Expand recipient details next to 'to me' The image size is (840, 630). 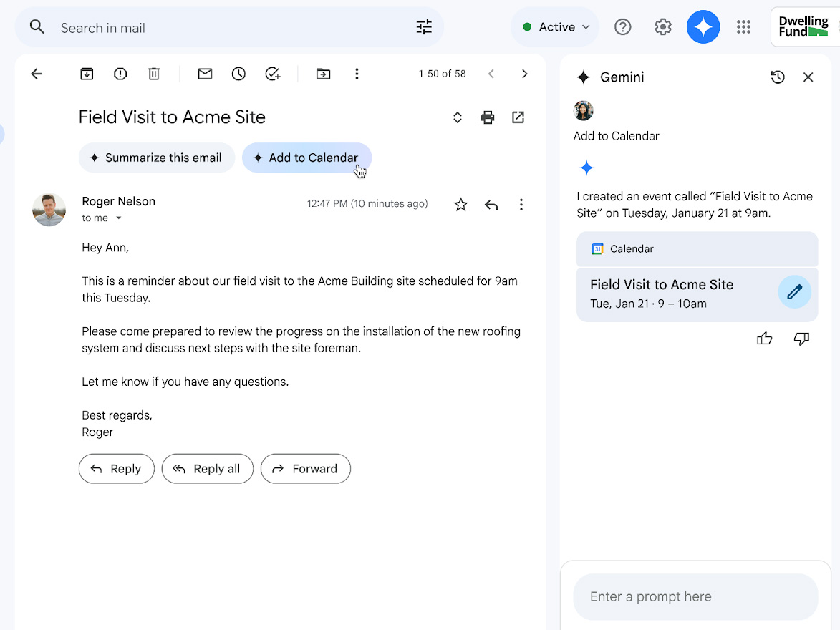point(119,218)
